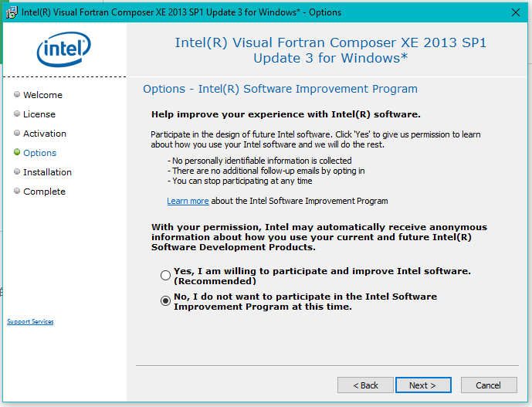Image resolution: width=532 pixels, height=407 pixels.
Task: Click the installer icon in the title bar
Action: coord(12,12)
